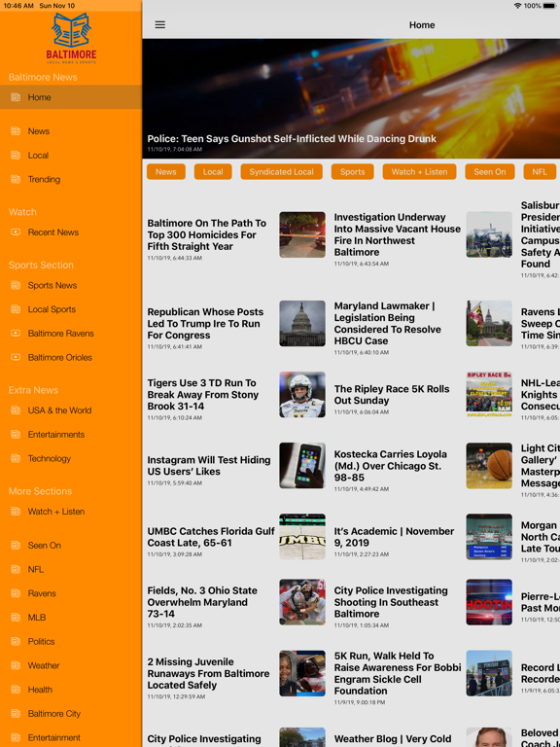Select the News category chip
560x747 pixels.
(x=165, y=172)
